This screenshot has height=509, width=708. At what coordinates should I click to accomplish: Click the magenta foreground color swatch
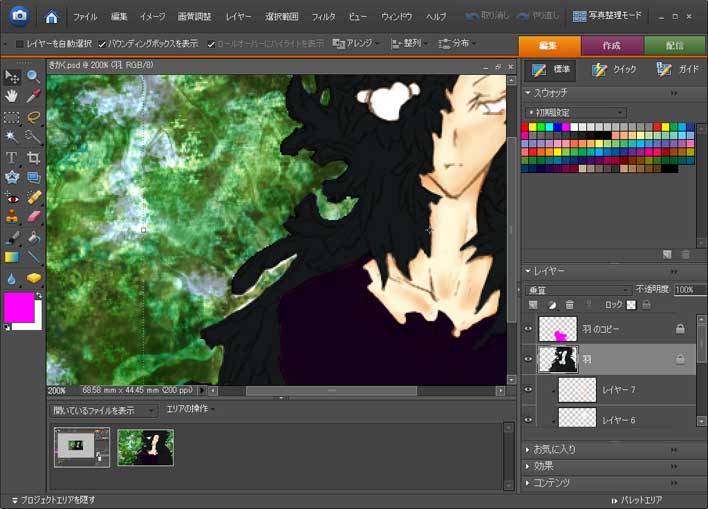[x=19, y=308]
